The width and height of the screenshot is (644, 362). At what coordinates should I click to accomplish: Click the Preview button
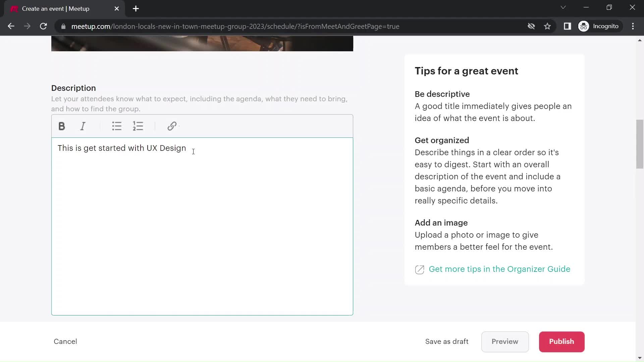tap(505, 342)
